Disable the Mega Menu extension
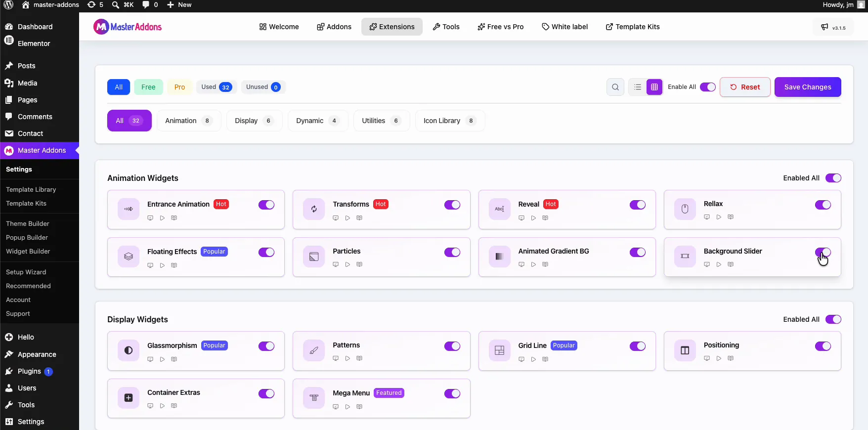Image resolution: width=868 pixels, height=430 pixels. coord(452,393)
